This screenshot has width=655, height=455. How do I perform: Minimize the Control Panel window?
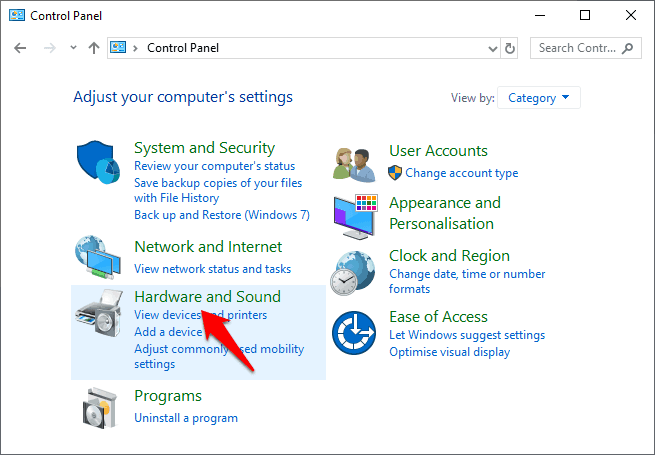point(540,15)
